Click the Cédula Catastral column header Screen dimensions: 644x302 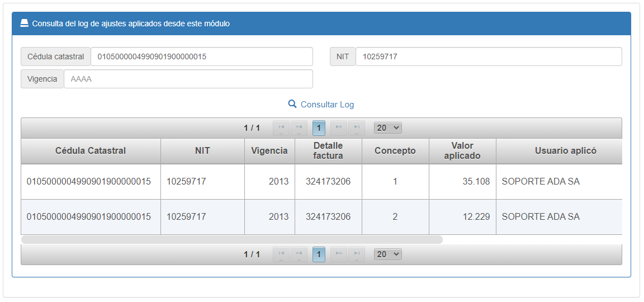point(91,151)
